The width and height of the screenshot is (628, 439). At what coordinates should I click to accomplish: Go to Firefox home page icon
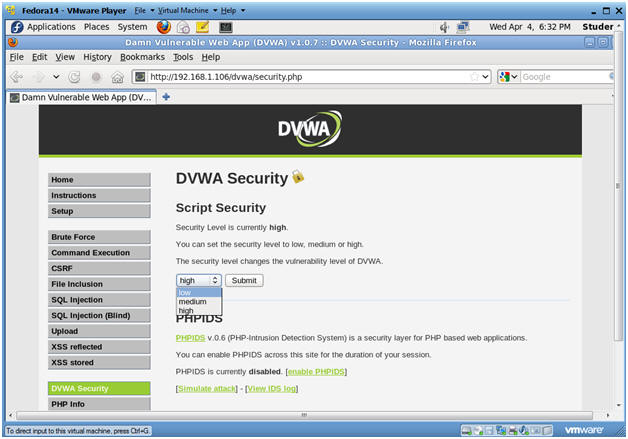click(117, 77)
